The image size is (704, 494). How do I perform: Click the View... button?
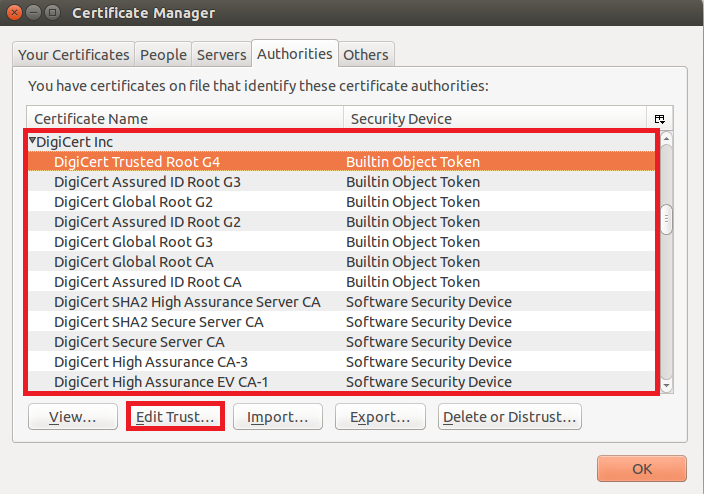coord(73,417)
